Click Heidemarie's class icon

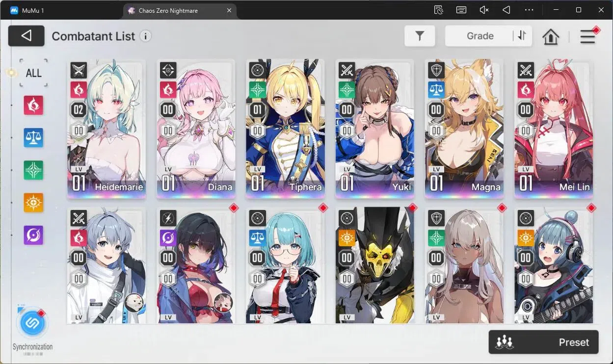click(79, 71)
